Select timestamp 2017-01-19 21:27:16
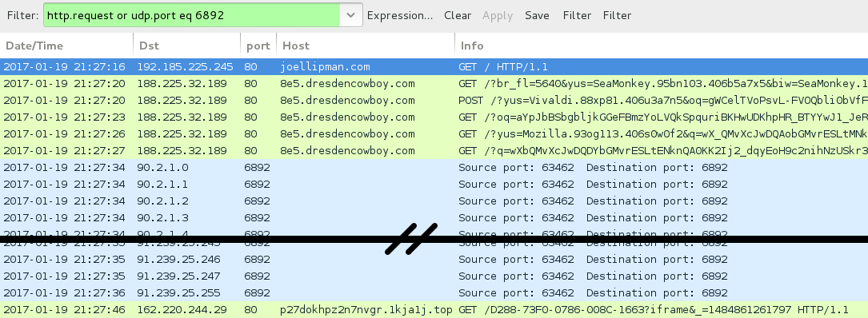Viewport: 868px width, 318px height. tap(64, 67)
